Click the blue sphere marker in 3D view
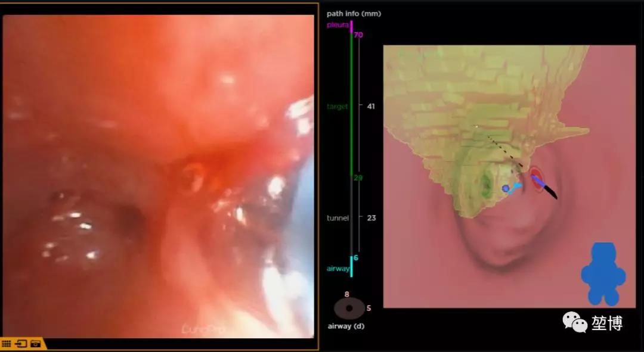The height and width of the screenshot is (352, 644). (506, 188)
